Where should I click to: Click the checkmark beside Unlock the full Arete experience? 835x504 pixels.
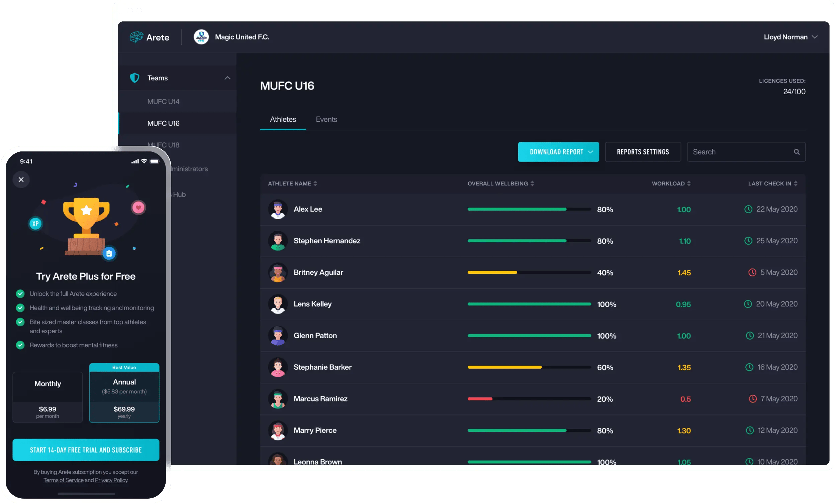20,293
